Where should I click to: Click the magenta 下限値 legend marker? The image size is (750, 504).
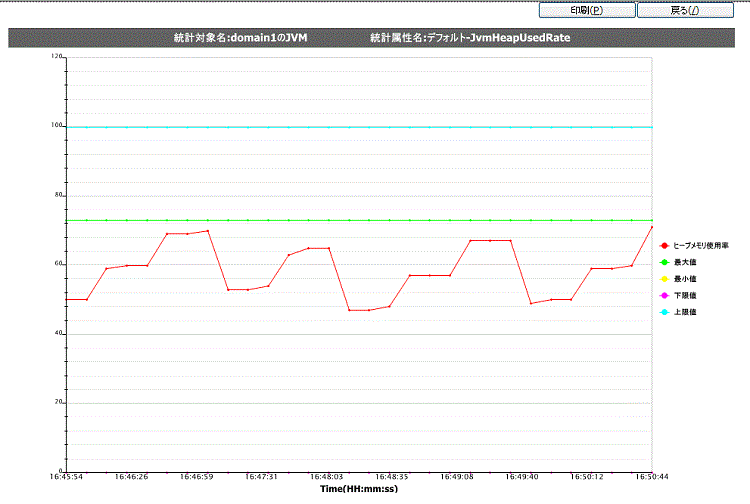(x=664, y=296)
